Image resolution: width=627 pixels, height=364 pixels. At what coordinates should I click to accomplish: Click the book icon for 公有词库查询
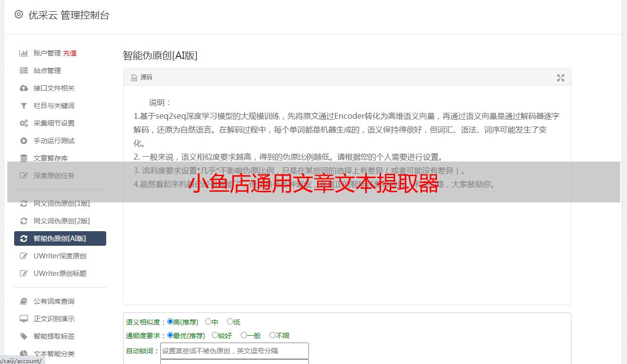pos(23,301)
